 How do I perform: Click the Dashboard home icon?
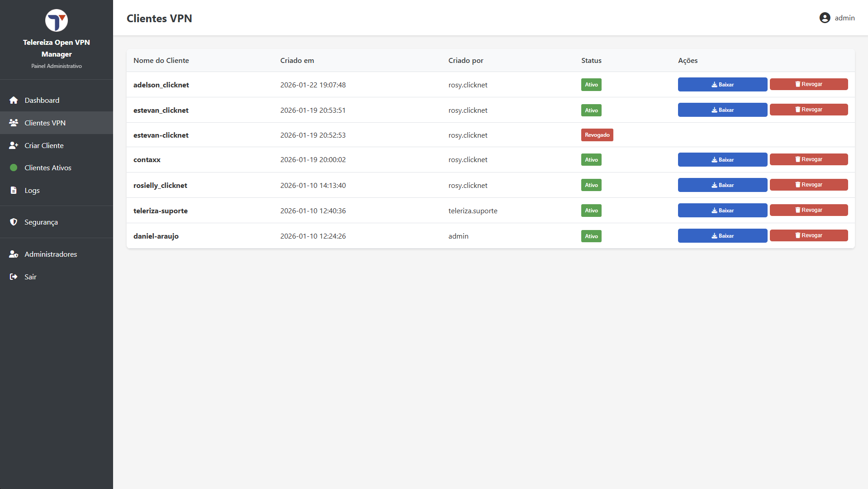point(14,100)
